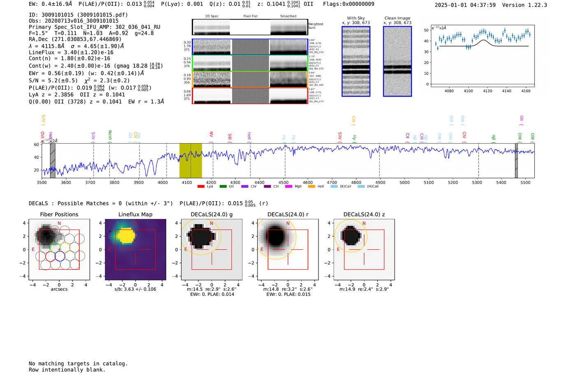Click the gray band near 5460
Screen dimensions: 576x392
pyautogui.click(x=516, y=161)
